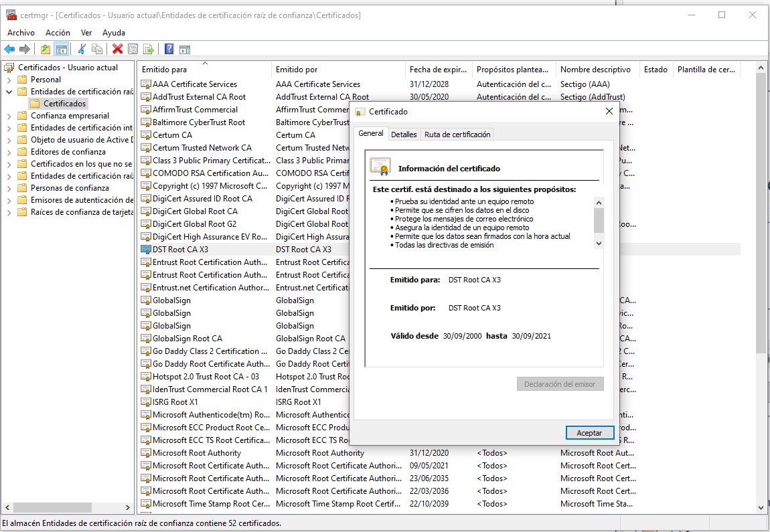Click the Export list toolbar icon
The width and height of the screenshot is (770, 532).
tap(149, 49)
